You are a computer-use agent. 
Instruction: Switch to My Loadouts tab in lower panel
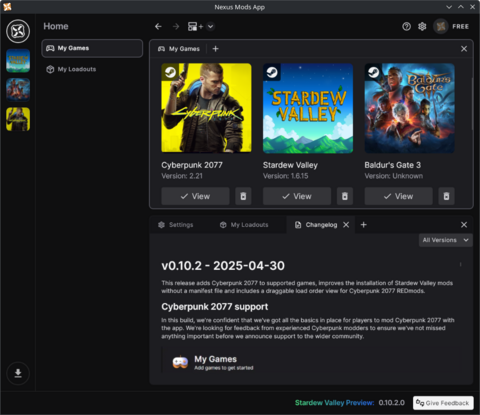[x=244, y=225]
